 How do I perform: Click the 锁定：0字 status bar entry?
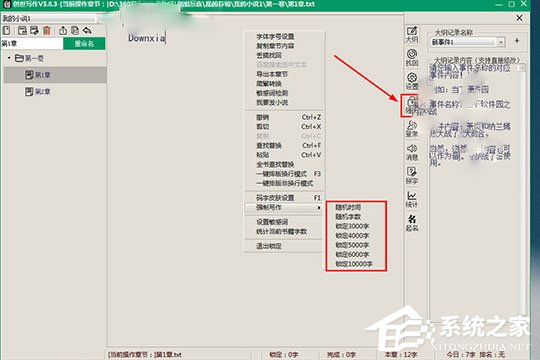(x=284, y=354)
